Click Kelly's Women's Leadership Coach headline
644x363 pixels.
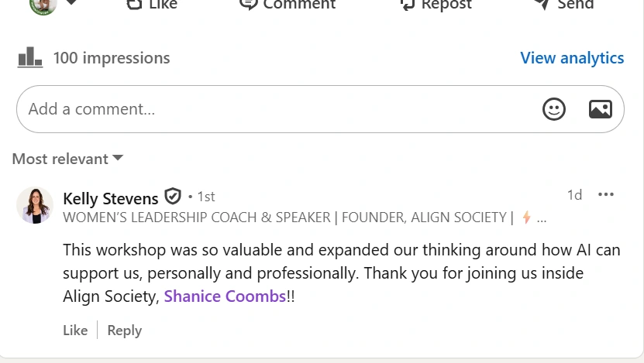click(287, 217)
